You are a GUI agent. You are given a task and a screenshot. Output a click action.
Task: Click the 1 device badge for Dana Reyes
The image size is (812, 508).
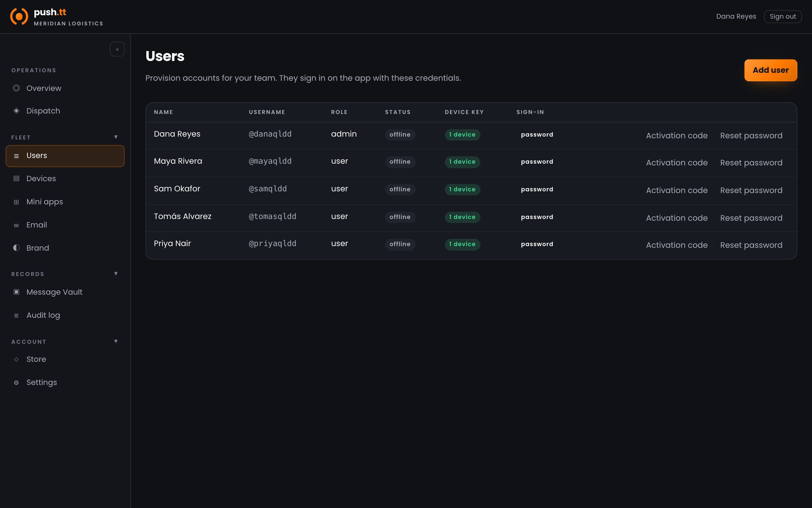(462, 134)
